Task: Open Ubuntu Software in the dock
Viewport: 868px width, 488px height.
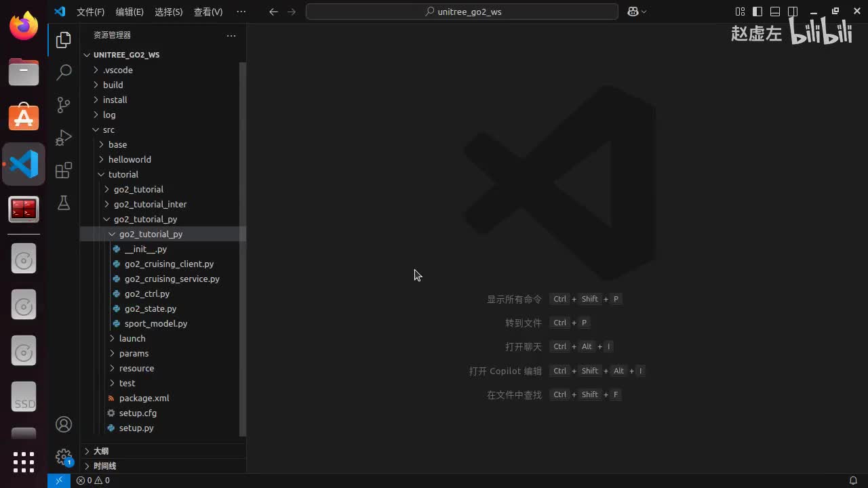Action: click(24, 117)
